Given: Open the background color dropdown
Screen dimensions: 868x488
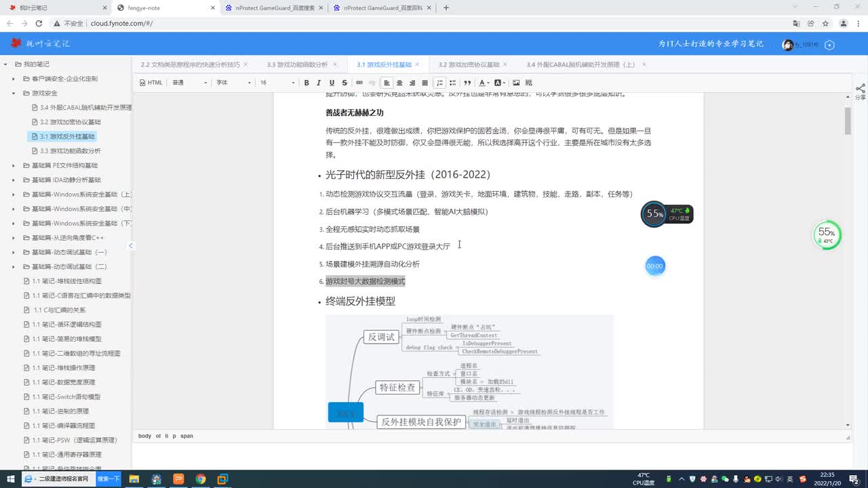Looking at the screenshot, I should click(500, 83).
